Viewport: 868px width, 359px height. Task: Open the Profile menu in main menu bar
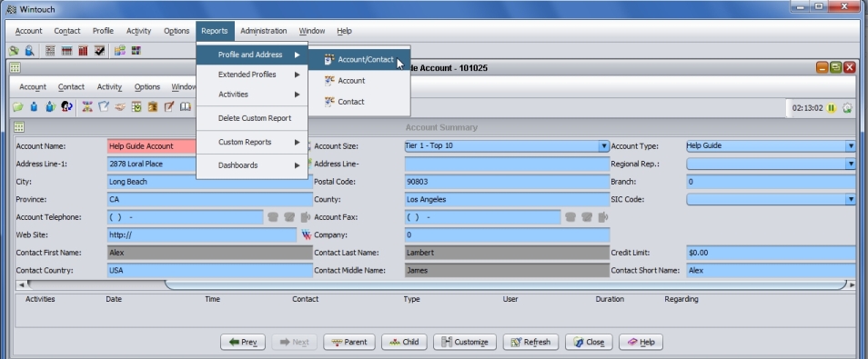pos(103,31)
